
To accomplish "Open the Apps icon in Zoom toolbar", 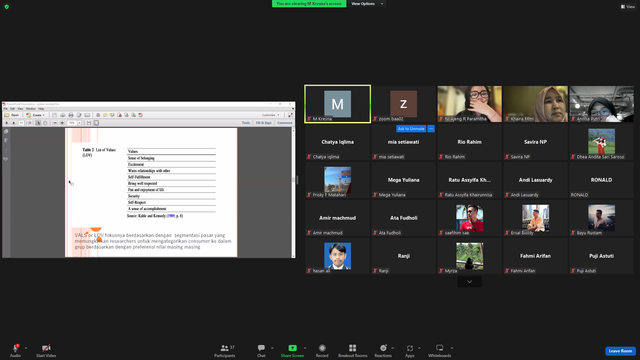I will coord(410,348).
